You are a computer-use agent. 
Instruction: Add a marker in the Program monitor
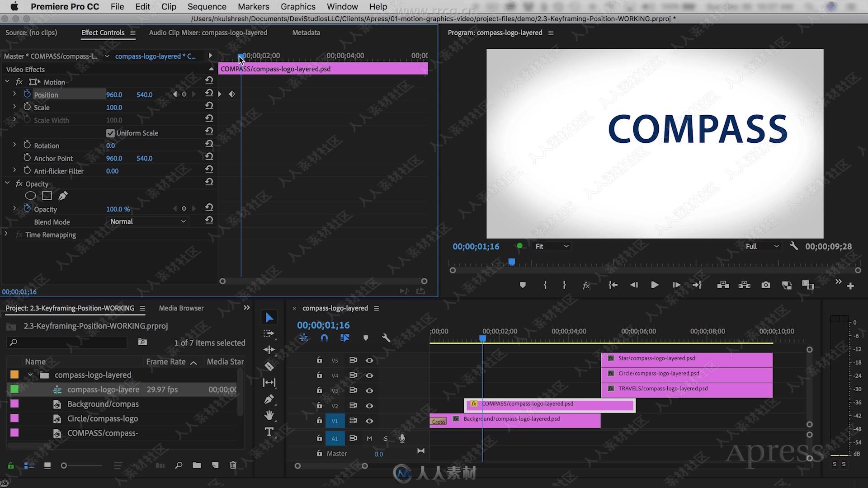pos(523,285)
